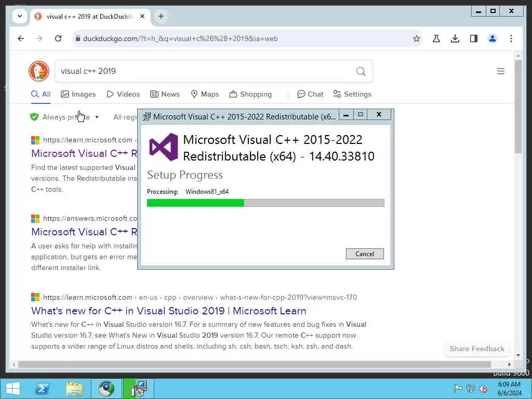532x399 pixels.
Task: Go forward in browser history
Action: coord(39,38)
